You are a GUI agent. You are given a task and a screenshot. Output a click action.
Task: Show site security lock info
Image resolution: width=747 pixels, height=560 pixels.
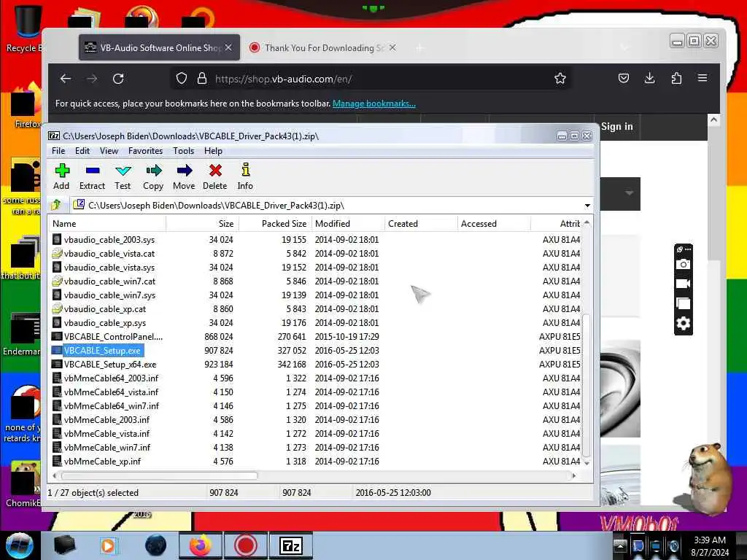[x=202, y=79]
